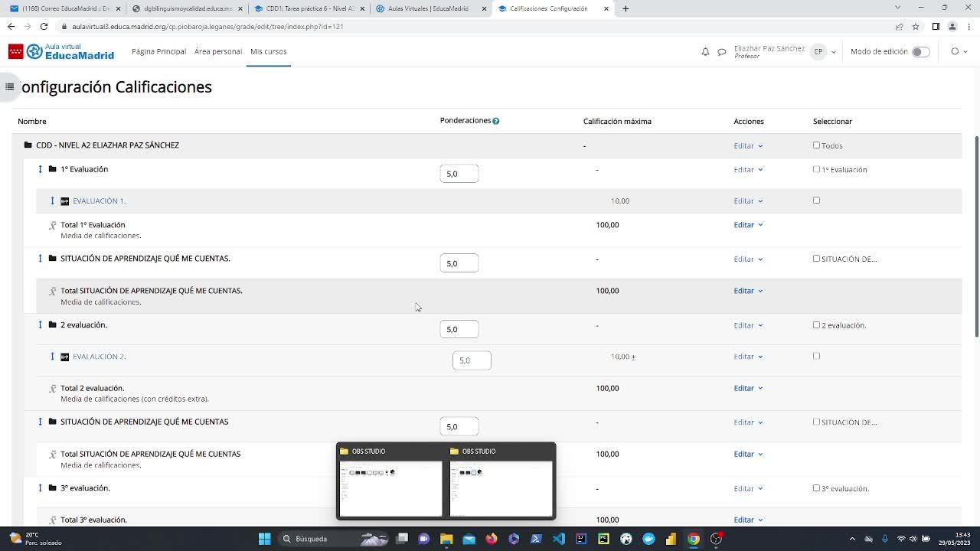Click the Google Chrome taskbar icon
Screen dimensions: 980x551
pos(694,539)
